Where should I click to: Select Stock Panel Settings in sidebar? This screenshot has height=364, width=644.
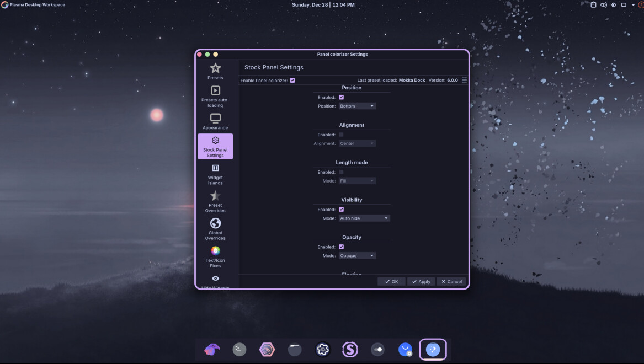215,146
